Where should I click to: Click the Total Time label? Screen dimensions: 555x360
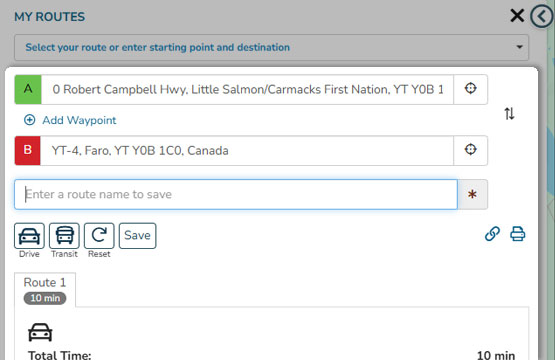pyautogui.click(x=59, y=355)
